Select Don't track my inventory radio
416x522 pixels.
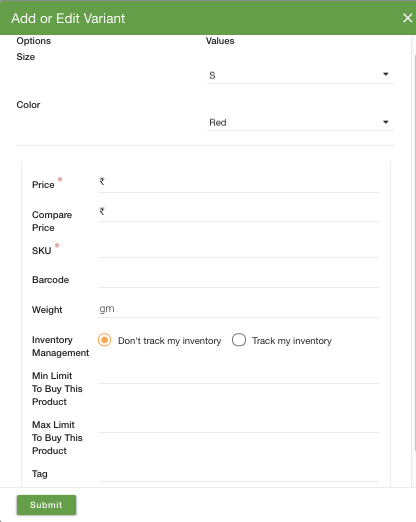pyautogui.click(x=105, y=340)
